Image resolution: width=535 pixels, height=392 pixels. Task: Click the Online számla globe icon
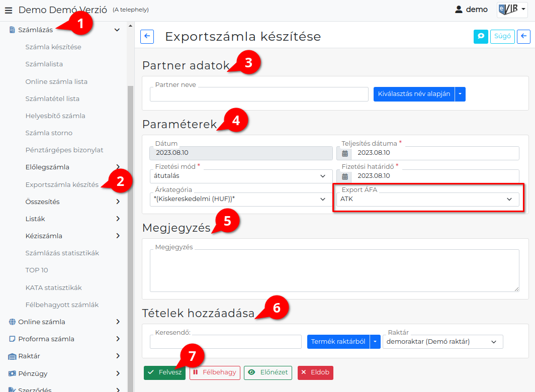[12, 322]
